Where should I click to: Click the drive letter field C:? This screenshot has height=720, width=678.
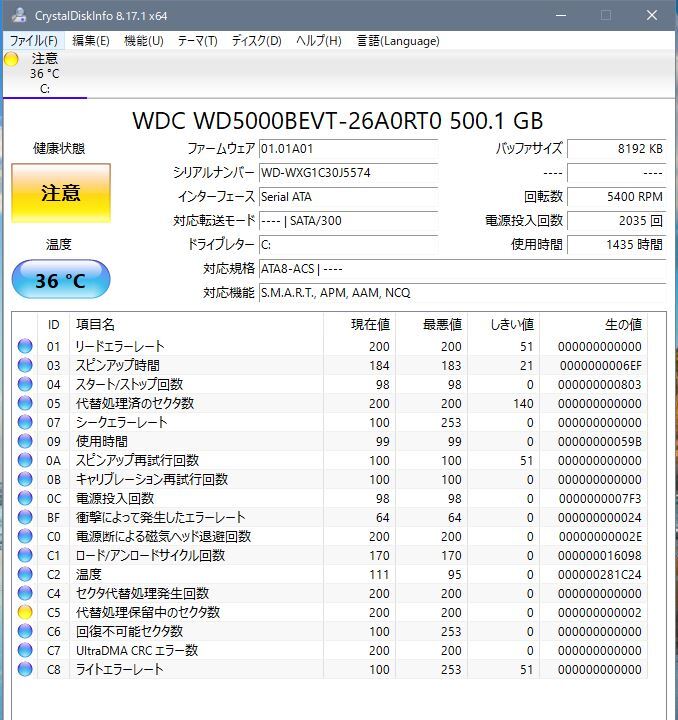pyautogui.click(x=348, y=245)
